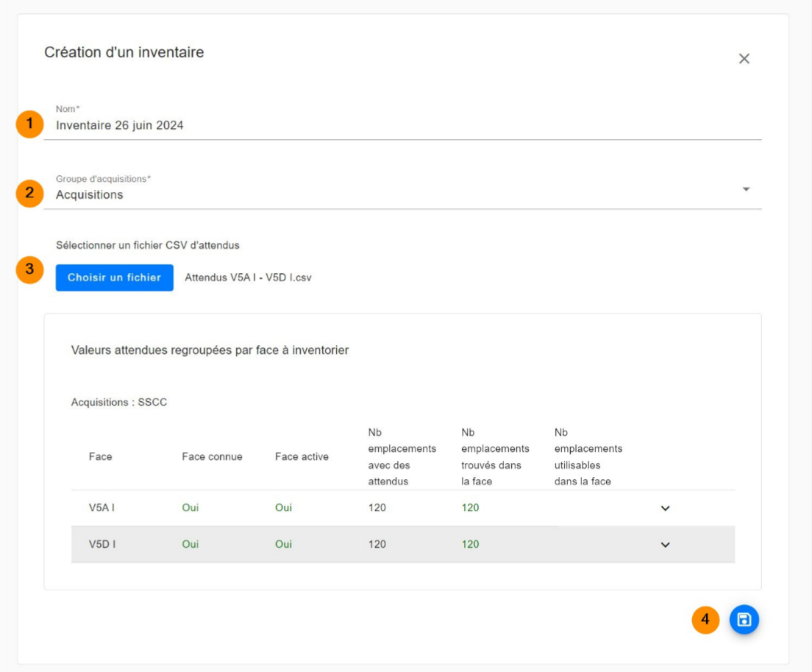Close the Création d'un inventaire dialog

click(744, 59)
